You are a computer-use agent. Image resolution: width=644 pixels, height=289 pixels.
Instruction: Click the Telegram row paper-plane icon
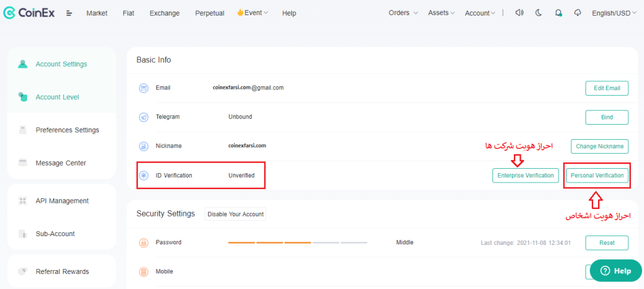pyautogui.click(x=143, y=117)
